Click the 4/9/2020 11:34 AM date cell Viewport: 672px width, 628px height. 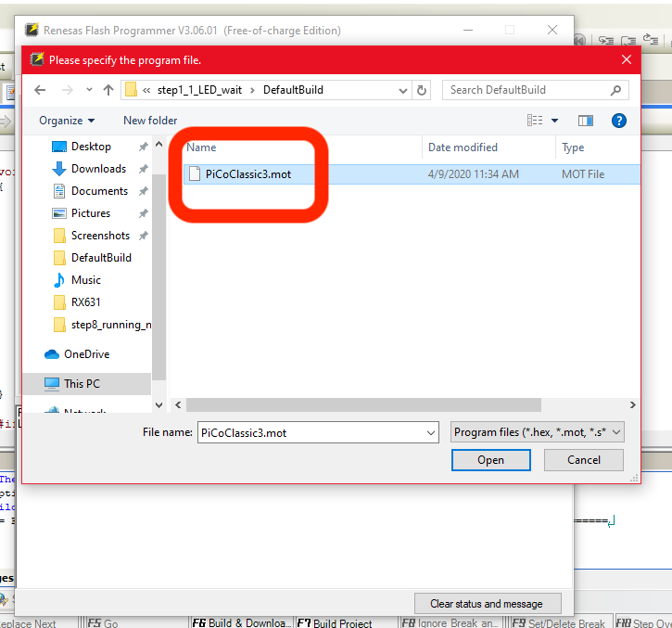(x=473, y=174)
